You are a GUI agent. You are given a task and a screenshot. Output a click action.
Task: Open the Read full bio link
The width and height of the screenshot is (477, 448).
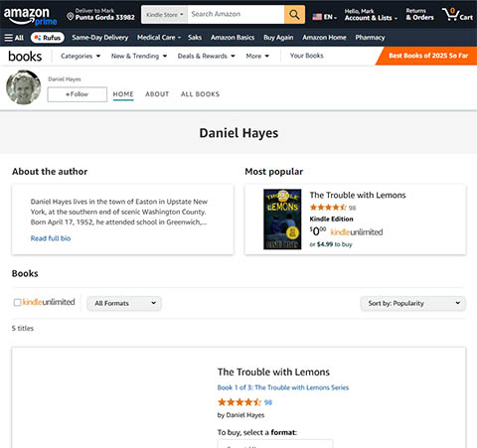click(x=51, y=238)
